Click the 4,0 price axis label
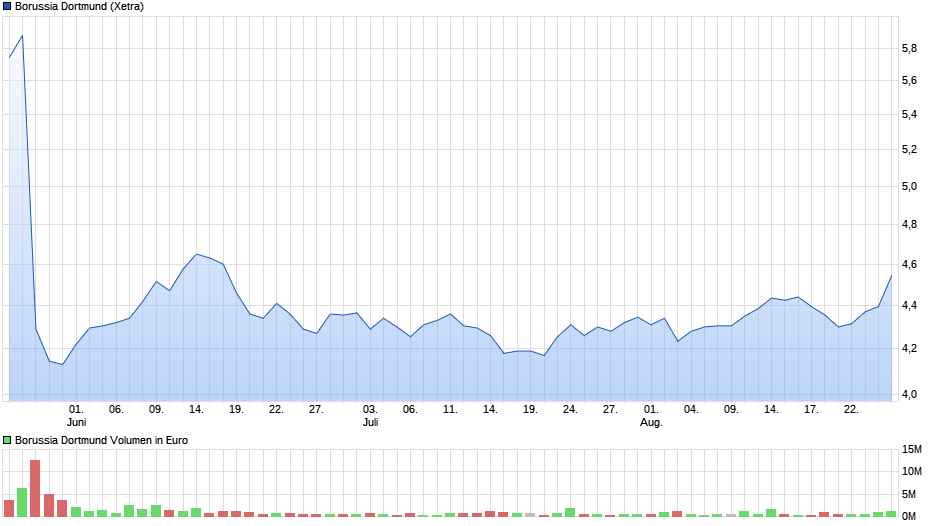 click(x=909, y=394)
